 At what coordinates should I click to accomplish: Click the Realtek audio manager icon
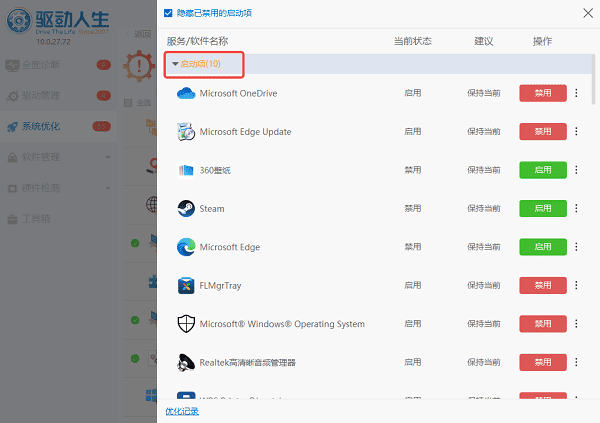point(186,362)
